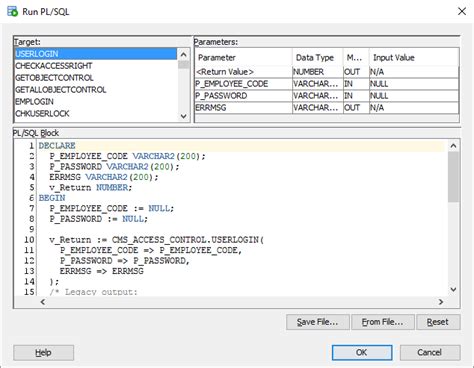This screenshot has width=474, height=368.
Task: Click the Run PL/SQL title icon
Action: coord(12,11)
